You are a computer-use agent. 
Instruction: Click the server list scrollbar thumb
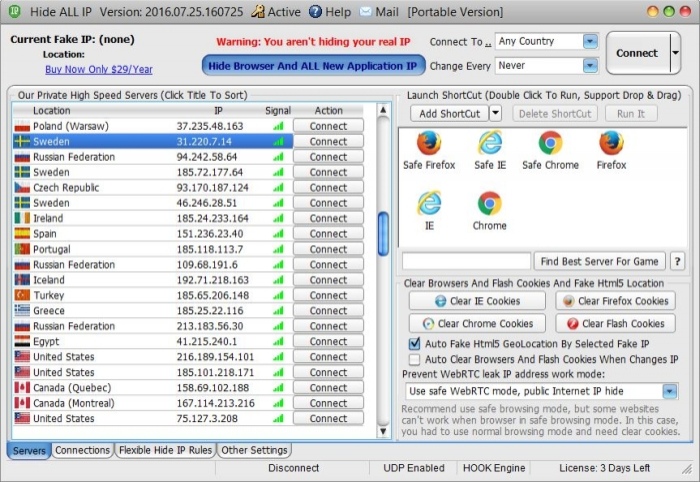tap(383, 234)
